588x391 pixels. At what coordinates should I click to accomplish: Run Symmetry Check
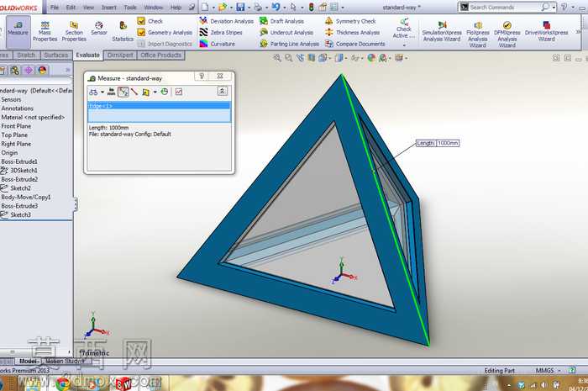(350, 21)
